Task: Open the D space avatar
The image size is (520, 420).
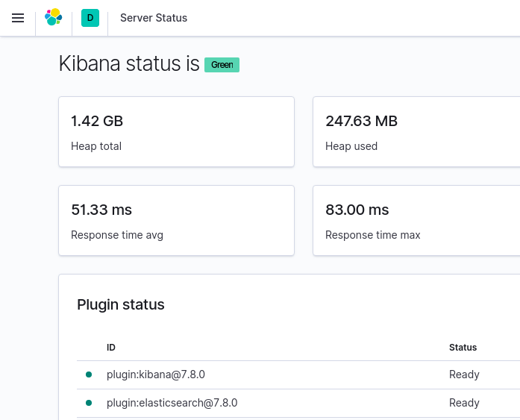Action: [90, 18]
